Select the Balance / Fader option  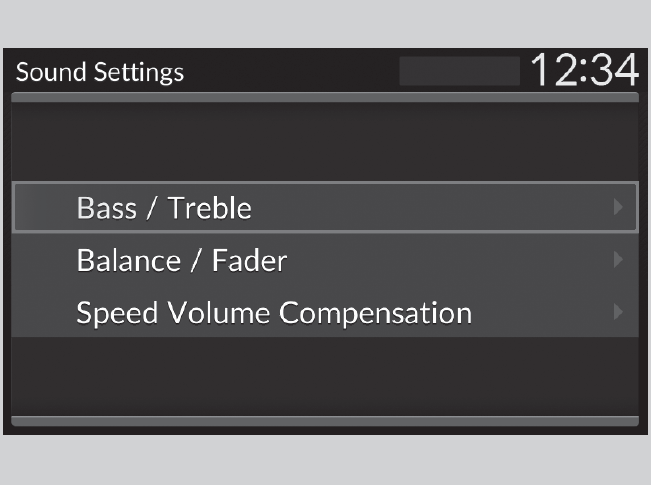click(324, 261)
